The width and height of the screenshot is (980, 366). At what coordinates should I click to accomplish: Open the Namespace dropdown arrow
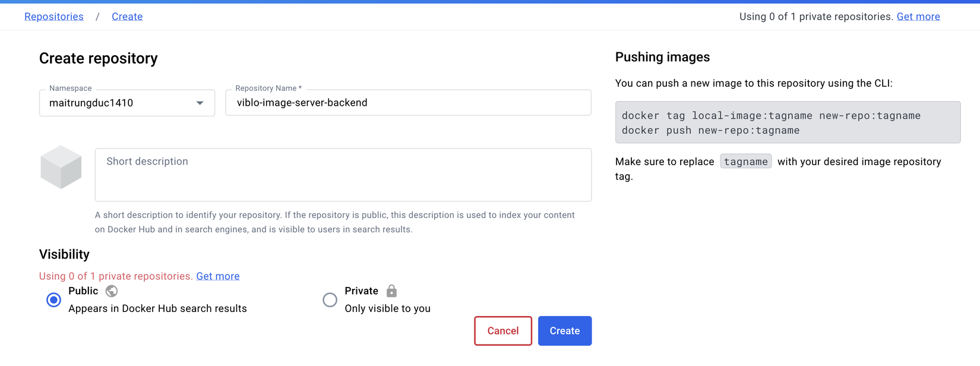coord(200,103)
